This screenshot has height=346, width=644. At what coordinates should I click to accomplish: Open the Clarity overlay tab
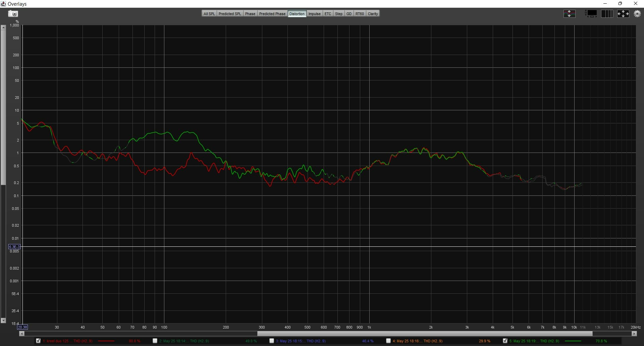point(373,14)
